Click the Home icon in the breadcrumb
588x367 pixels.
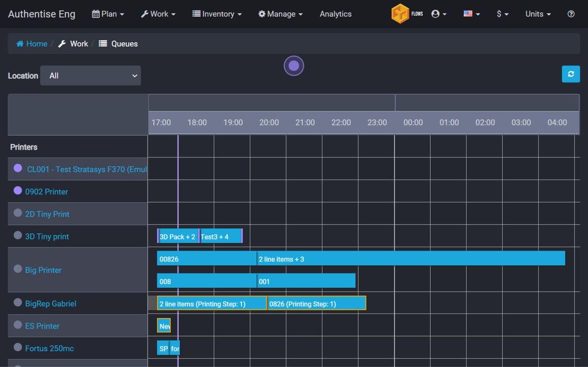(20, 44)
